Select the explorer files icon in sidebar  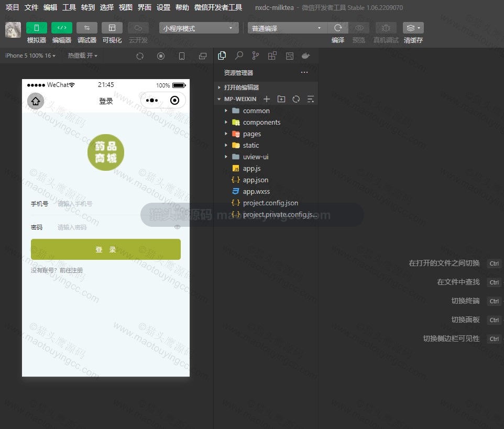click(222, 56)
